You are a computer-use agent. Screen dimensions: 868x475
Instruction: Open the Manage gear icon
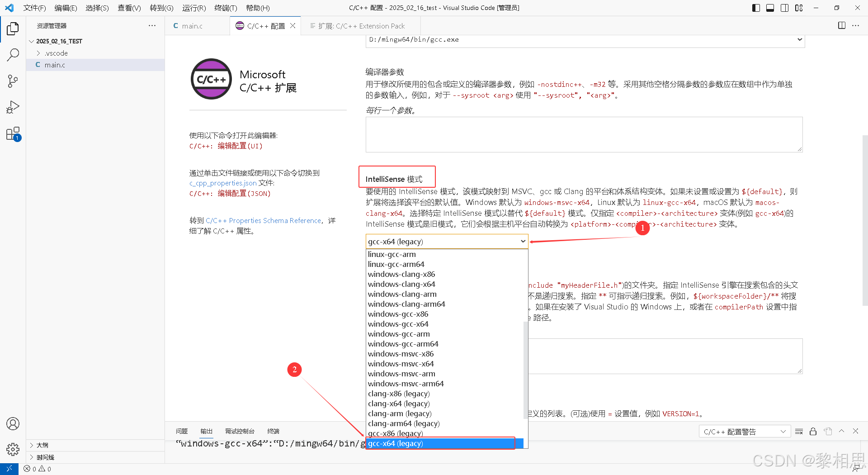point(13,449)
